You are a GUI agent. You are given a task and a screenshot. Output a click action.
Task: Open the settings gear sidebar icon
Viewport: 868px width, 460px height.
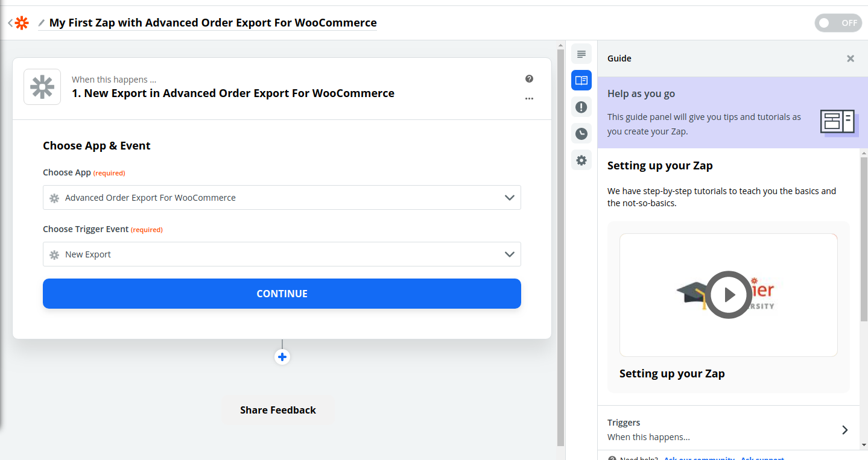point(581,160)
